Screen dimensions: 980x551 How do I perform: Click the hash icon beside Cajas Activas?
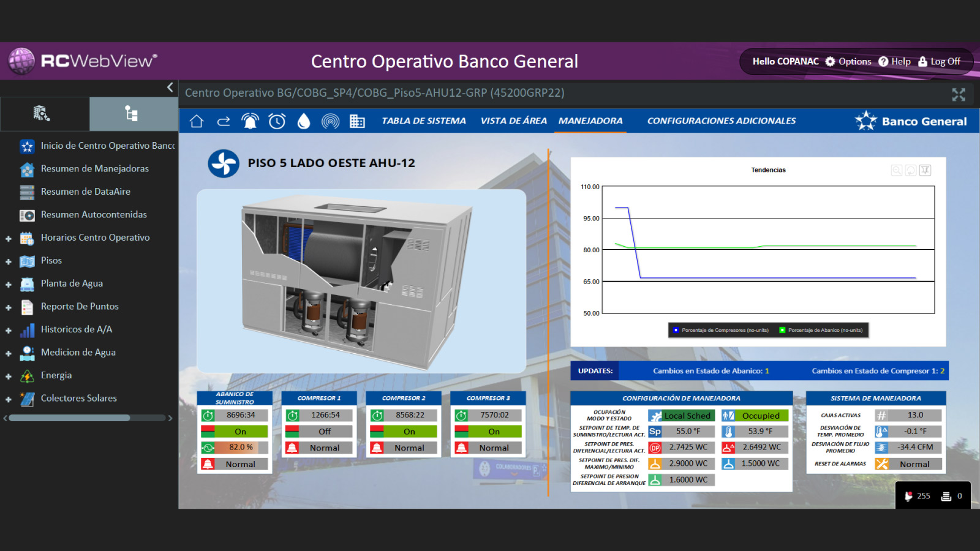(x=882, y=415)
